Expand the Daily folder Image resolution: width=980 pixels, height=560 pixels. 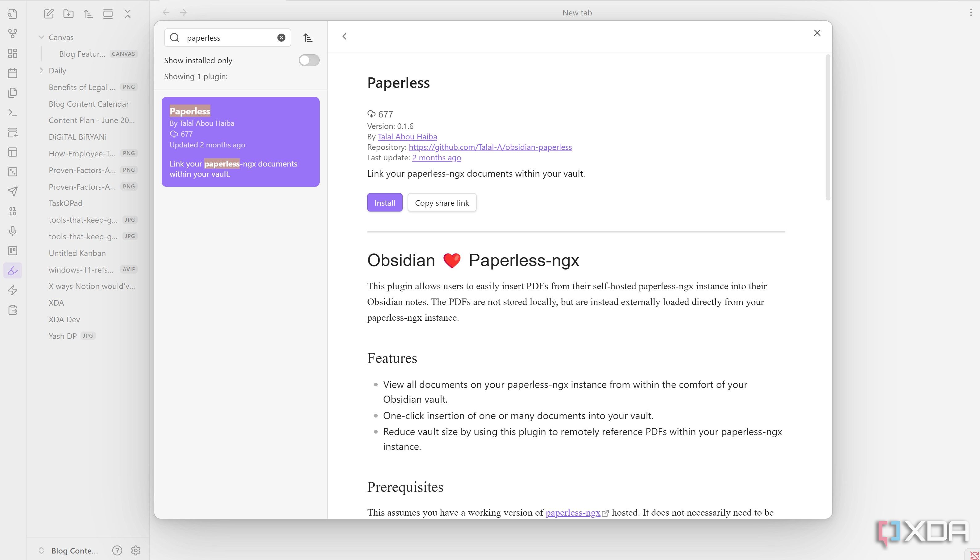41,70
